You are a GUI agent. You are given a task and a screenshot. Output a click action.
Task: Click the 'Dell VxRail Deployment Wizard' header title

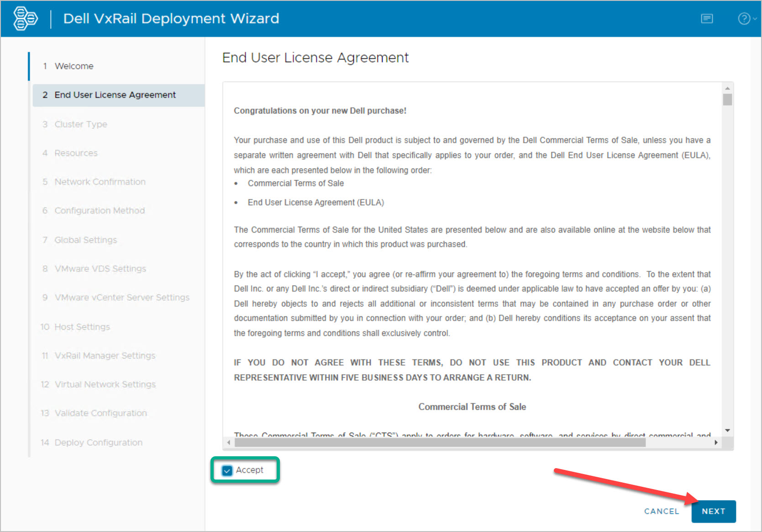click(x=171, y=19)
